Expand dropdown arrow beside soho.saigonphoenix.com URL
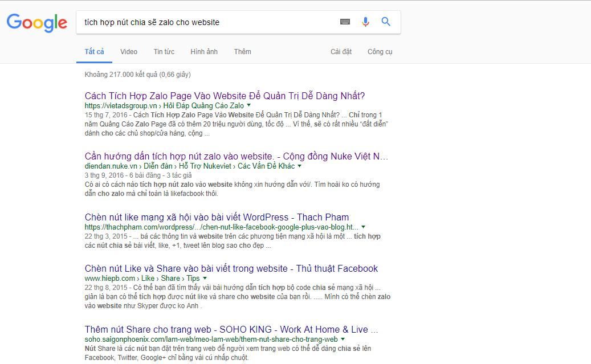This screenshot has width=591, height=364. click(x=343, y=339)
